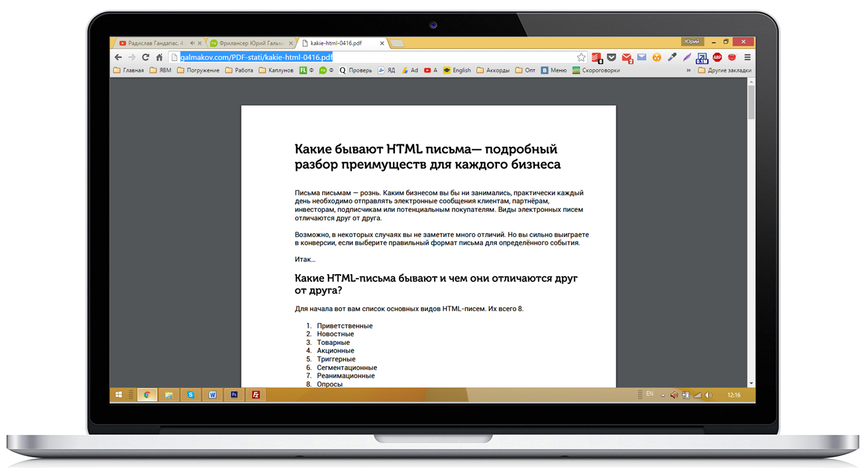This screenshot has height=468, width=868.
Task: Click the scrollbar up arrow
Action: [x=751, y=81]
